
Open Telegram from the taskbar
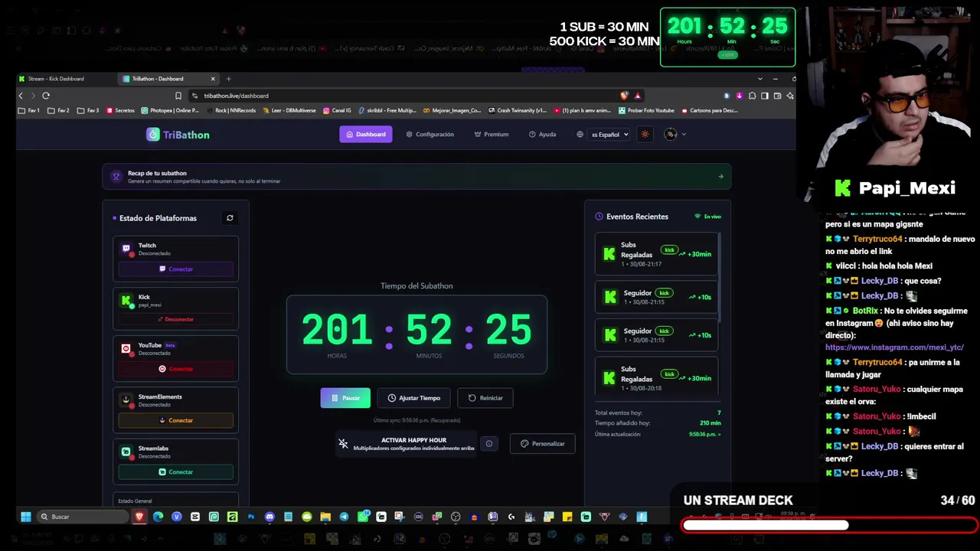pyautogui.click(x=344, y=517)
